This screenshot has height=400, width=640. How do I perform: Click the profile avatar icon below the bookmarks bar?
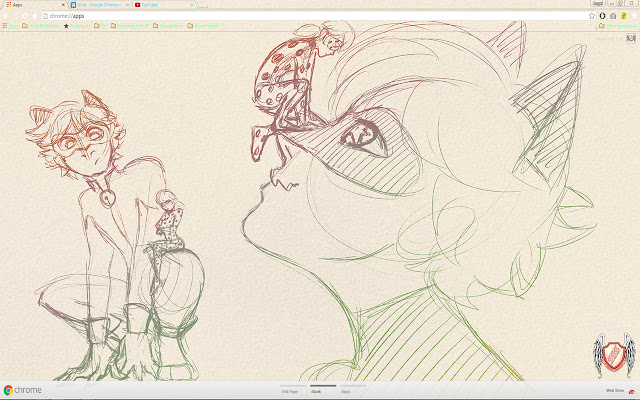(631, 38)
